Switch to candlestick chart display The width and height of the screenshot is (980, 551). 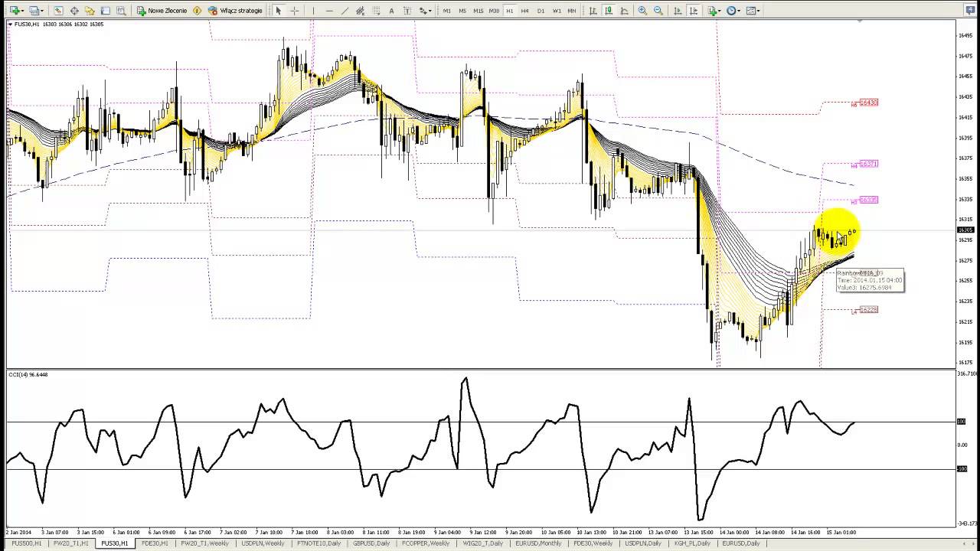(609, 11)
